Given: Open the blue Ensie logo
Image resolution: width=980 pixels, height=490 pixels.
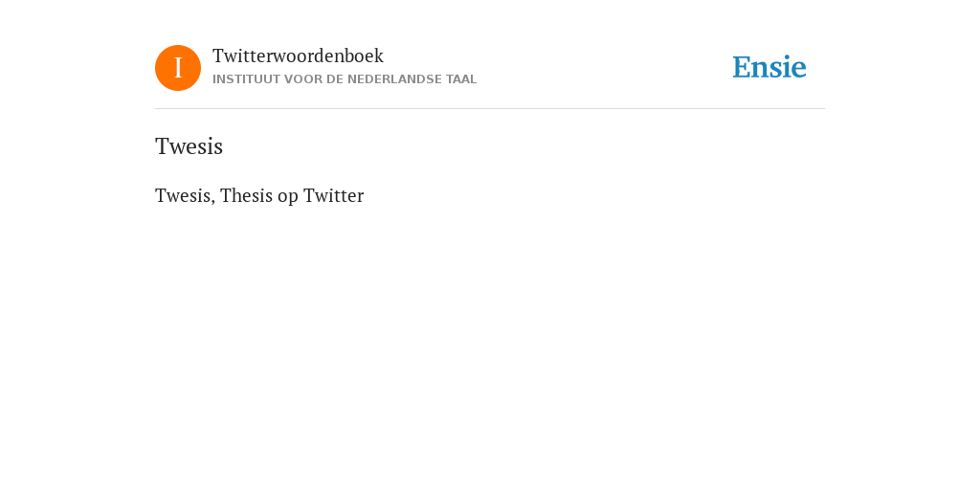Looking at the screenshot, I should pyautogui.click(x=769, y=67).
